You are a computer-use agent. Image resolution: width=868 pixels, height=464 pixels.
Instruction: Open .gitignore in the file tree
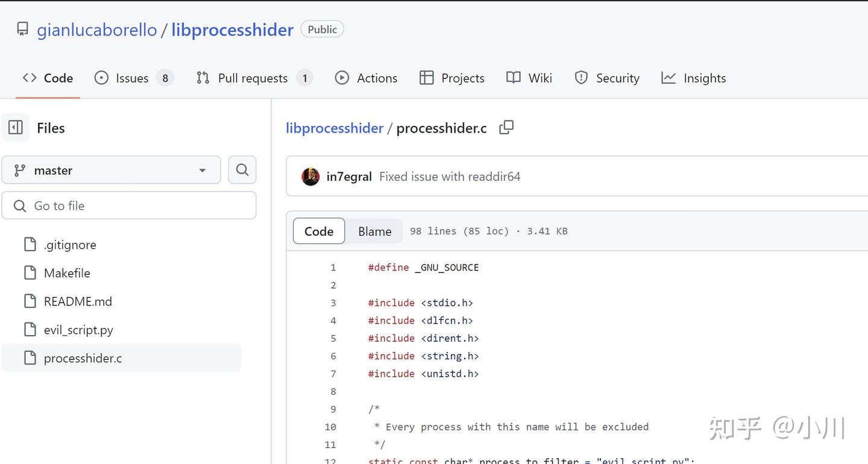tap(70, 245)
